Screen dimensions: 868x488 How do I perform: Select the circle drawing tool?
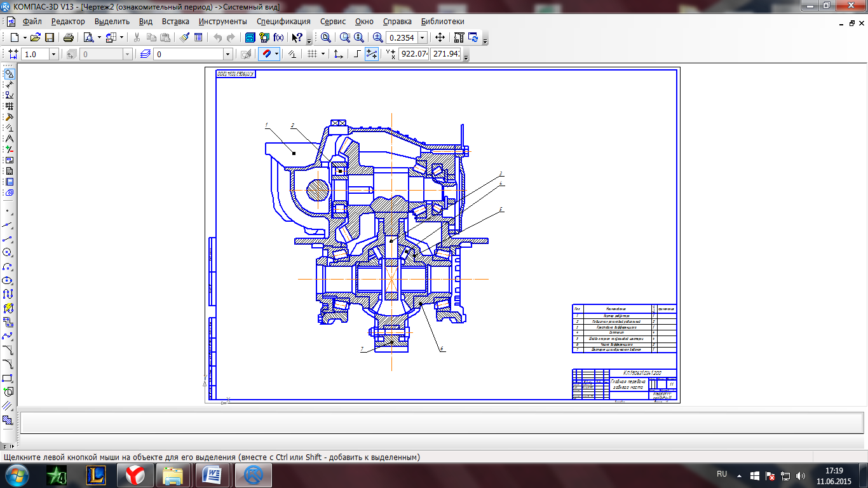(x=8, y=252)
